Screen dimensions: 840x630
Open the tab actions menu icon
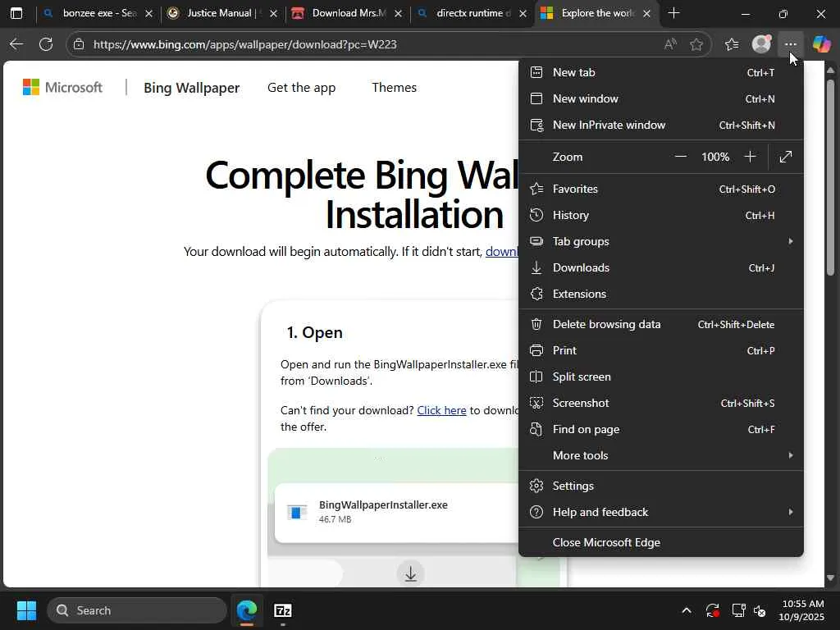(x=16, y=13)
